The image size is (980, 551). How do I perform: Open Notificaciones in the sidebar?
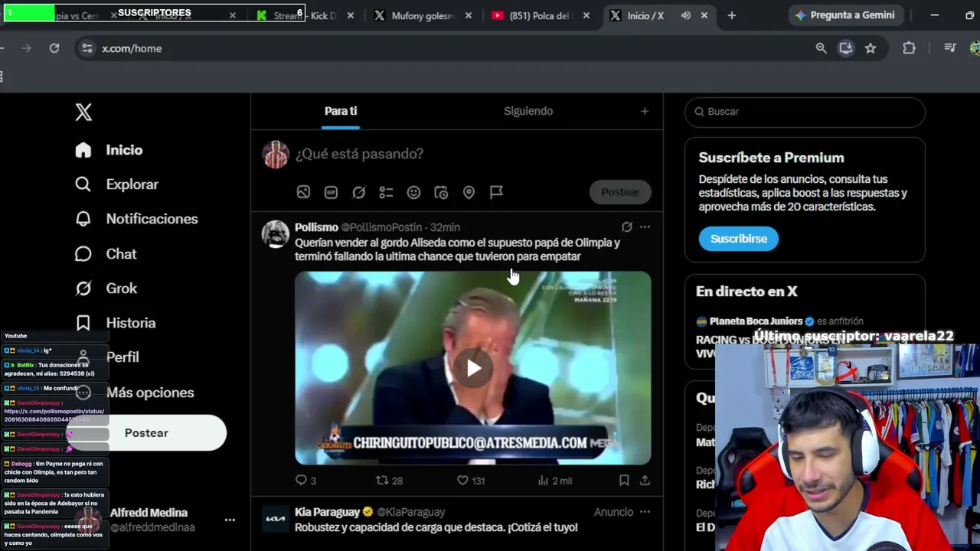tap(136, 219)
